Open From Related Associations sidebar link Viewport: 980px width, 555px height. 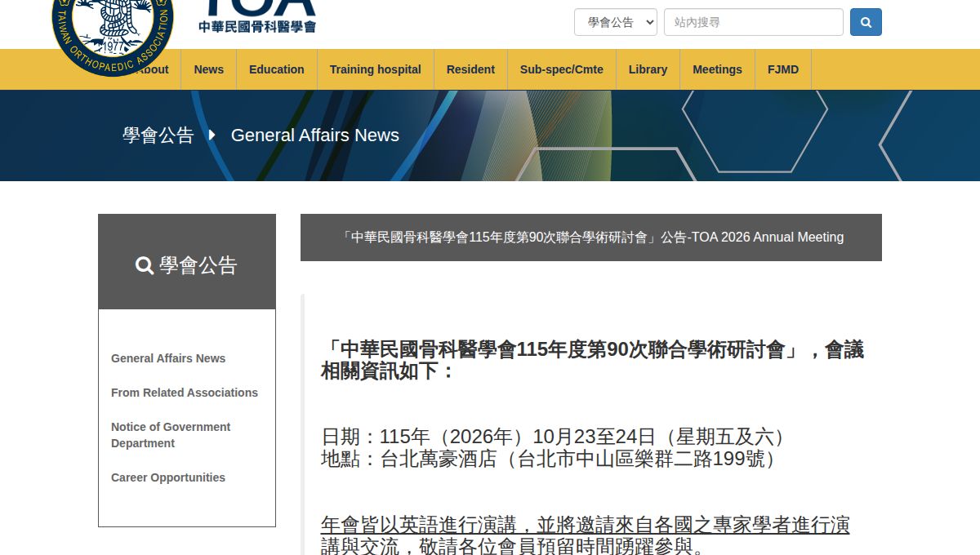point(185,393)
